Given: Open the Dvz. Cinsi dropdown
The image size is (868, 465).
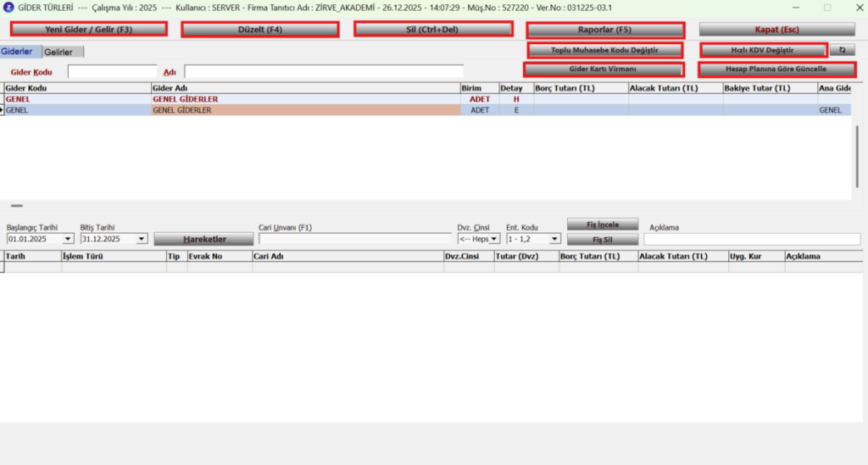Looking at the screenshot, I should [494, 239].
